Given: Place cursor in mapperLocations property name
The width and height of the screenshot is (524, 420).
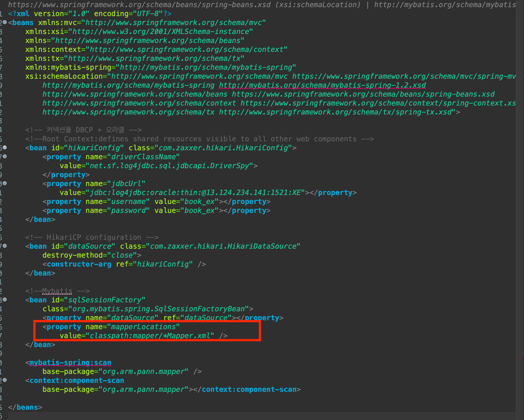Looking at the screenshot, I should [143, 327].
